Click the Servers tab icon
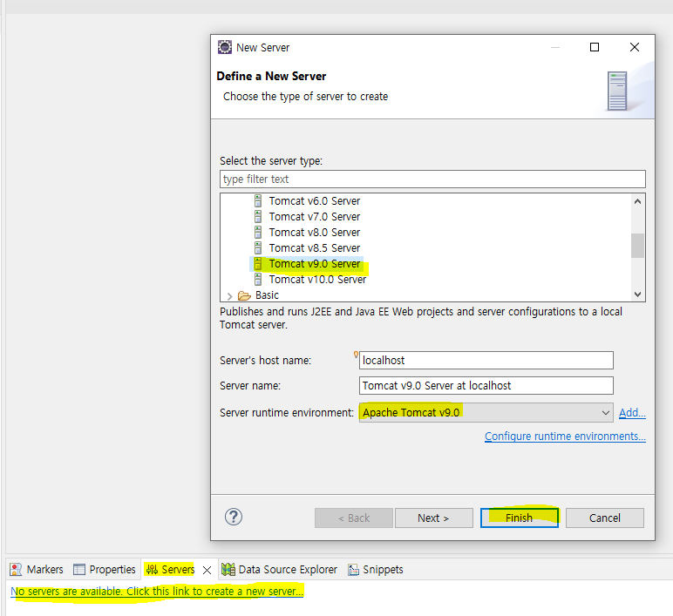673x616 pixels. (152, 569)
